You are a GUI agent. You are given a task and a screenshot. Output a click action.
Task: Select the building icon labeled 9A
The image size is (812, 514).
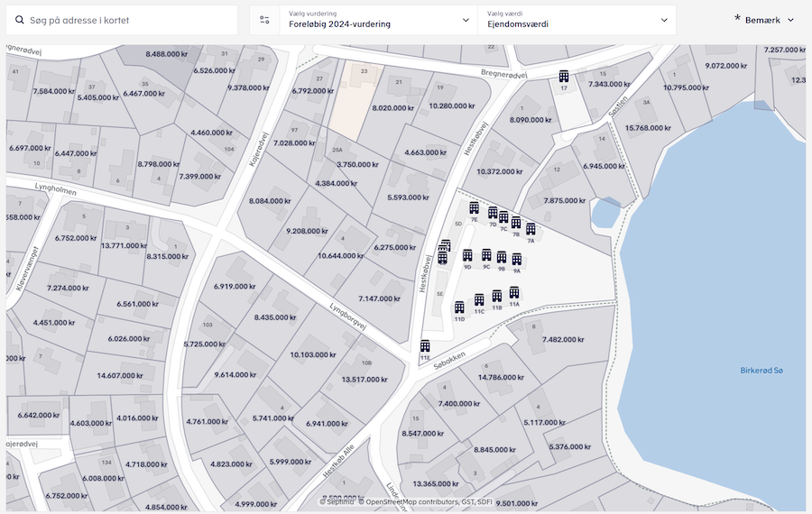coord(517,259)
